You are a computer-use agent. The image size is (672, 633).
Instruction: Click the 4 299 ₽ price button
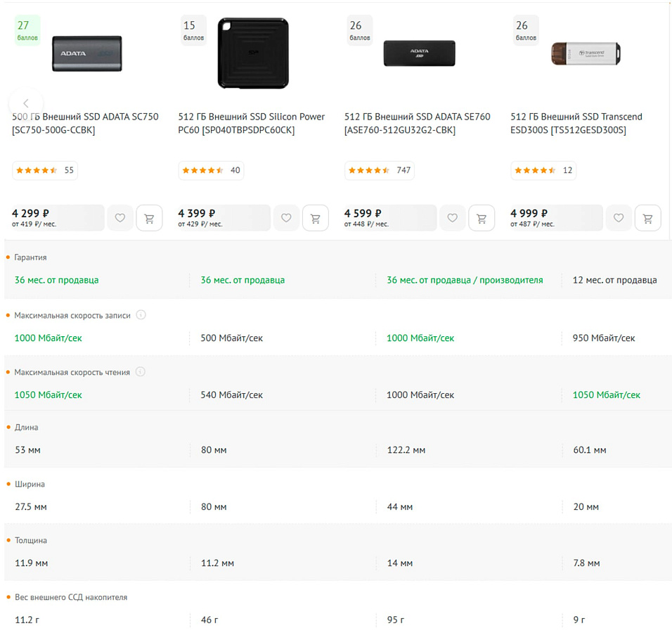coord(58,218)
